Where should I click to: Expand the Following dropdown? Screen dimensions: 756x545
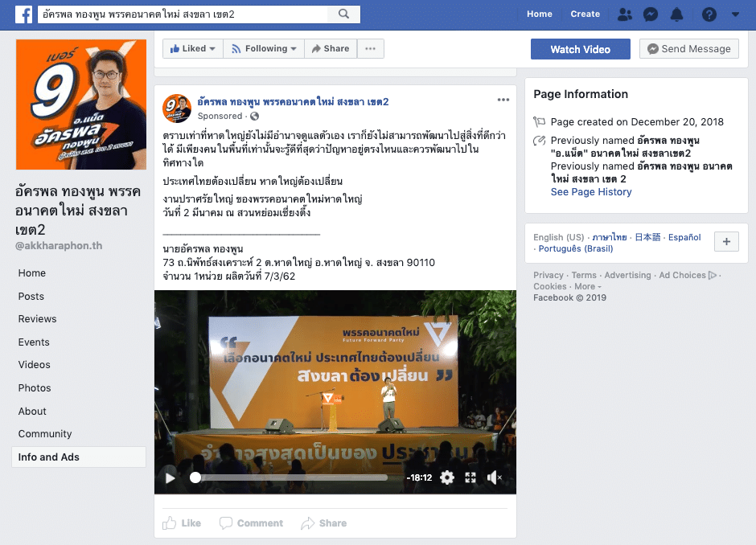tap(264, 49)
